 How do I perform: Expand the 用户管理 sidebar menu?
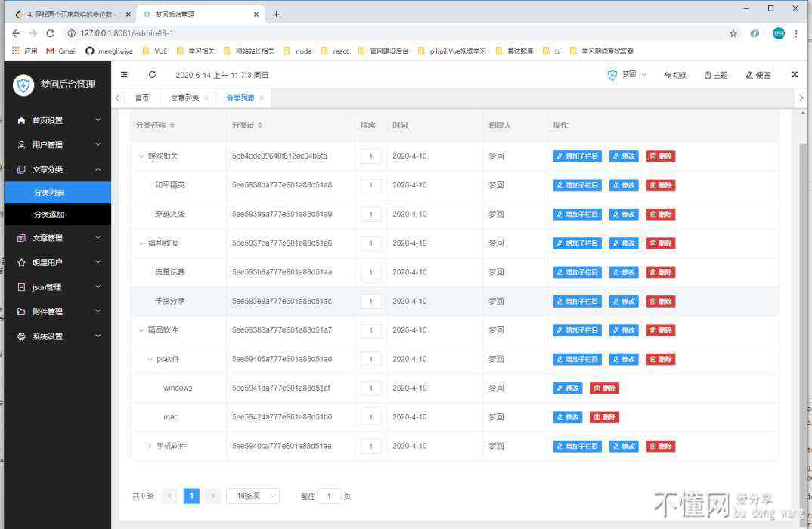tap(57, 145)
